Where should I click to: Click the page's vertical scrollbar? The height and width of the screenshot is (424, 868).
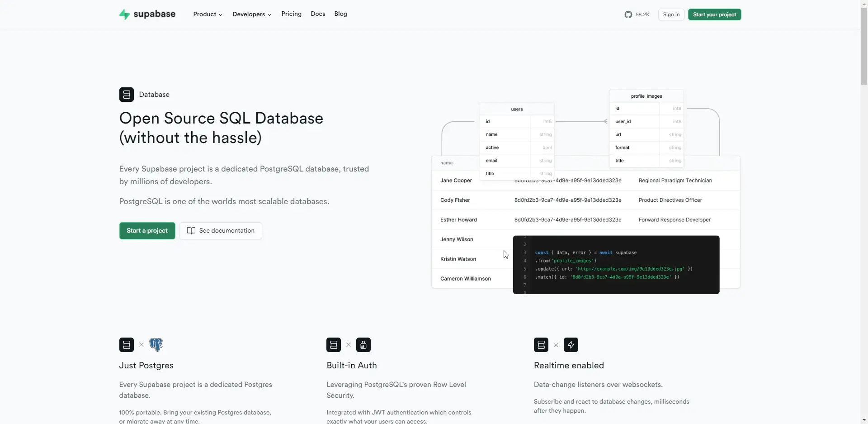(x=864, y=45)
